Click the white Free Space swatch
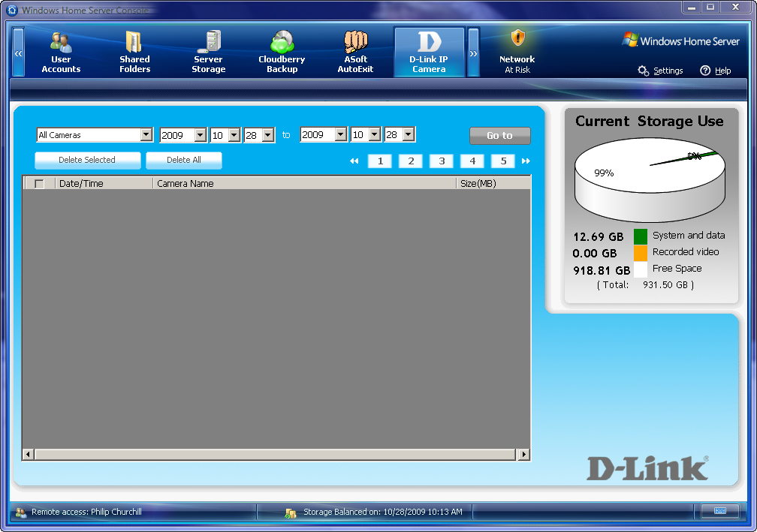Viewport: 757px width, 532px height. [x=640, y=269]
